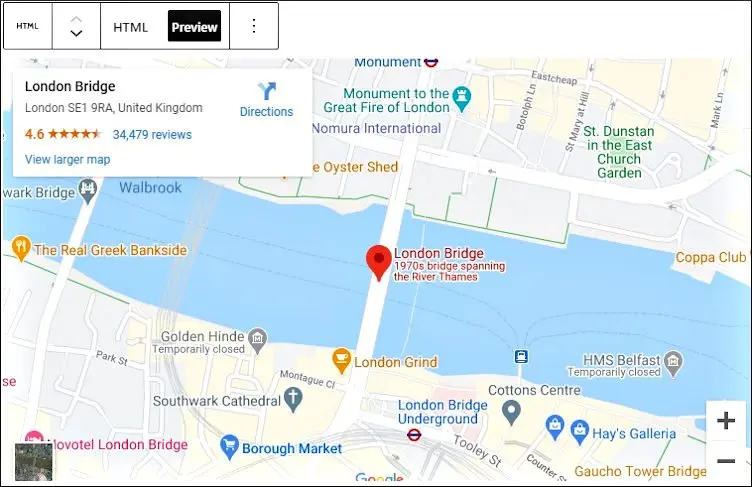The height and width of the screenshot is (487, 752).
Task: Click View larger map link
Action: coord(68,159)
